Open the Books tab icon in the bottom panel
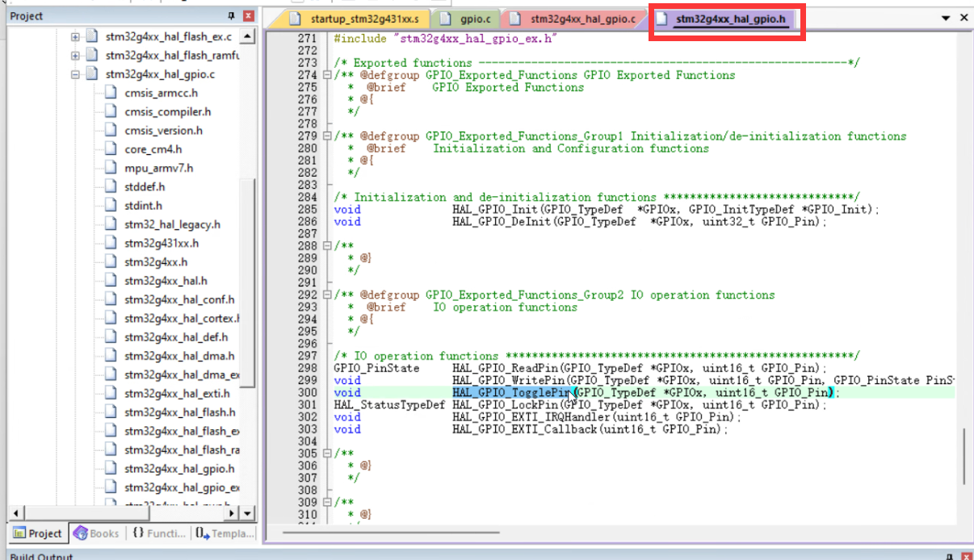 pos(81,533)
